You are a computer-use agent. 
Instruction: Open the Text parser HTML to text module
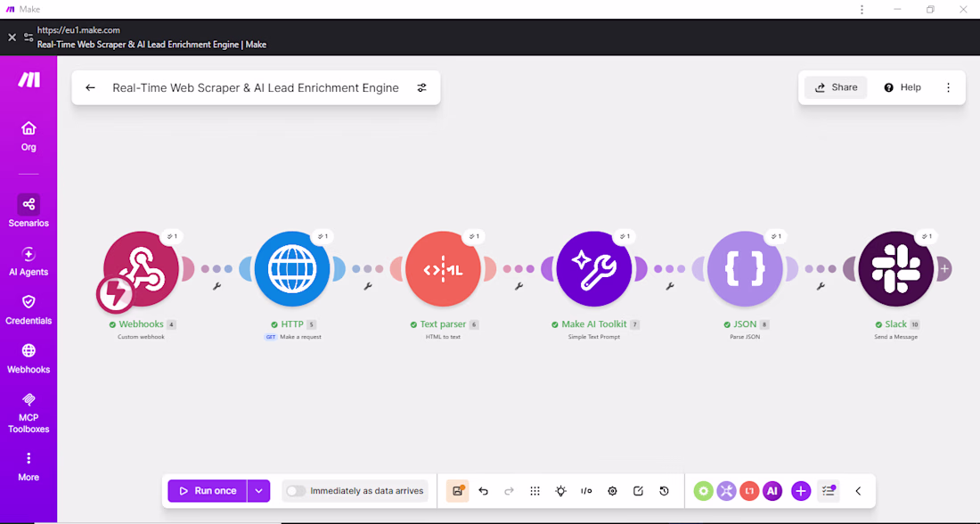click(x=443, y=269)
